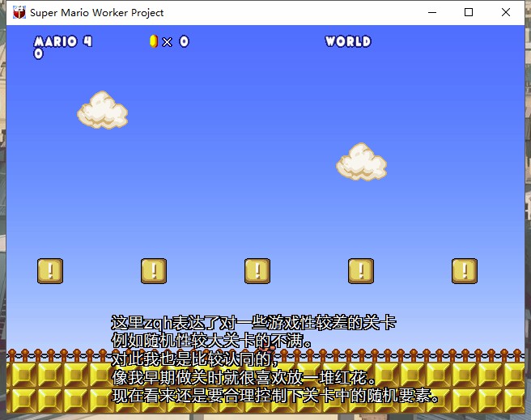
Task: Click the last subtitle line starting 现在看来
Action: pos(275,395)
